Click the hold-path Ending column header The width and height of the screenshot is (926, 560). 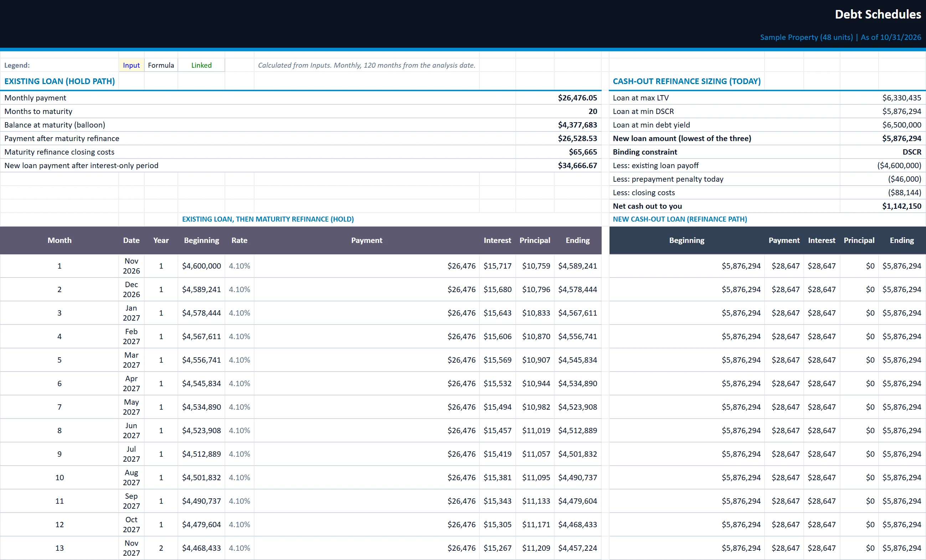[578, 240]
